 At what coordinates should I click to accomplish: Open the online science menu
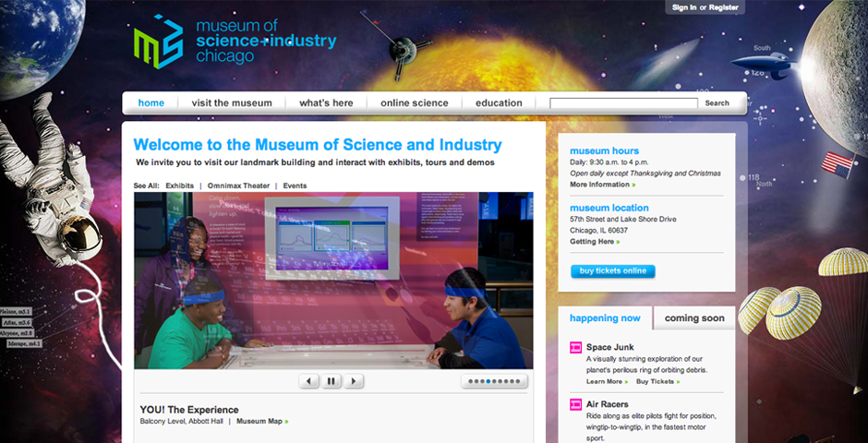414,102
